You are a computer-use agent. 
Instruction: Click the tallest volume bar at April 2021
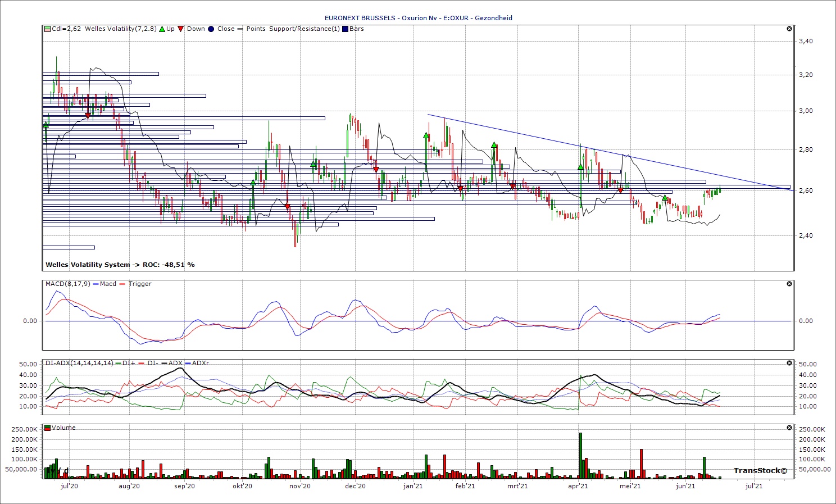[580, 456]
